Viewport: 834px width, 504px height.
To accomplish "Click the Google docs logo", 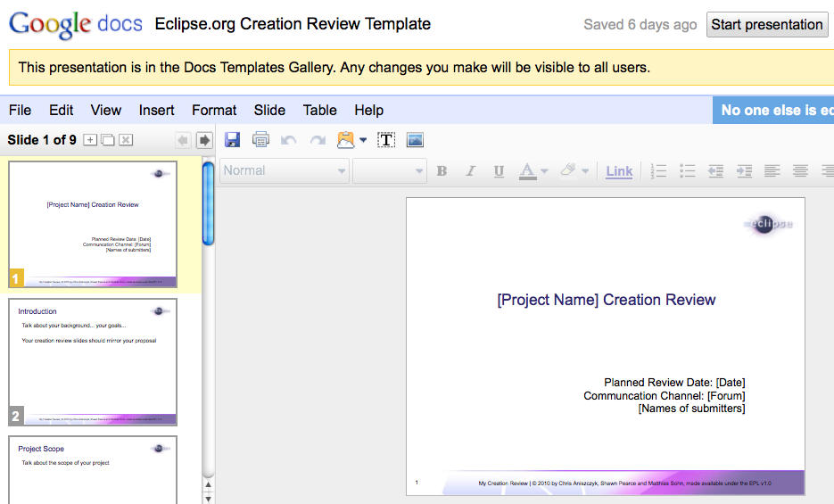I will coord(76,24).
